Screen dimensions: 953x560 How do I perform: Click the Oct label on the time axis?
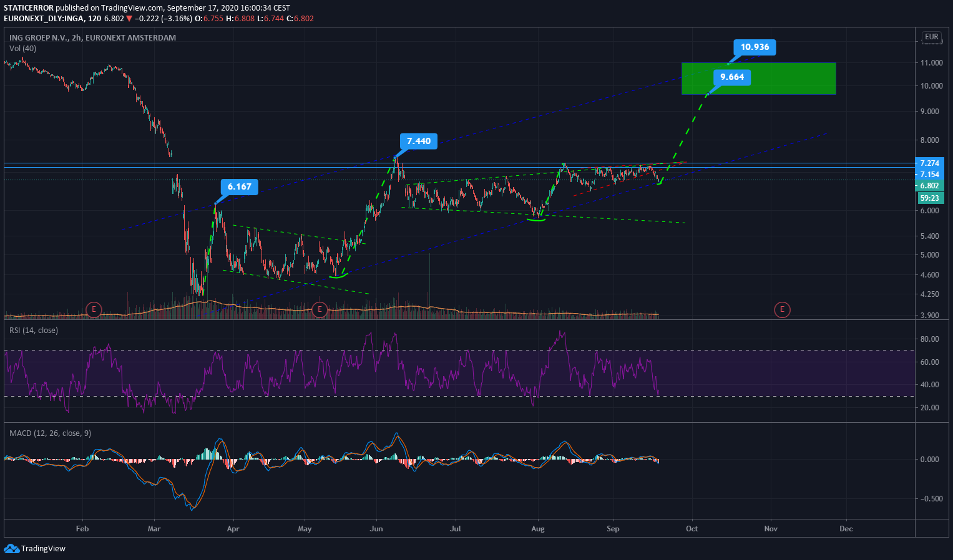(692, 529)
